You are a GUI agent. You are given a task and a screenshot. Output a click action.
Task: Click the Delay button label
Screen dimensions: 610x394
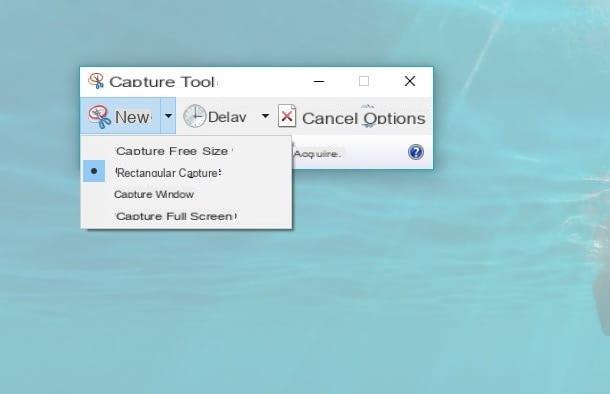(227, 117)
